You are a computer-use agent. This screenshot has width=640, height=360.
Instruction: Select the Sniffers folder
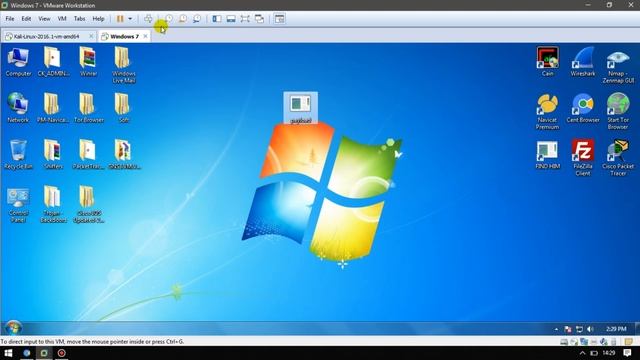pyautogui.click(x=53, y=155)
